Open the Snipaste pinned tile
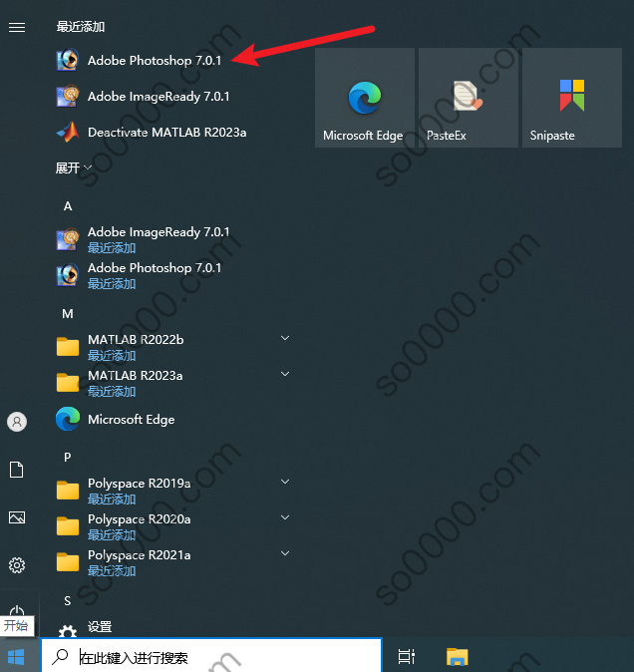 pos(572,98)
